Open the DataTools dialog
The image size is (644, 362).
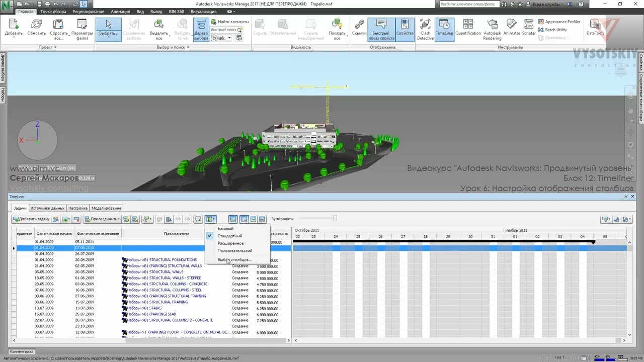[595, 28]
